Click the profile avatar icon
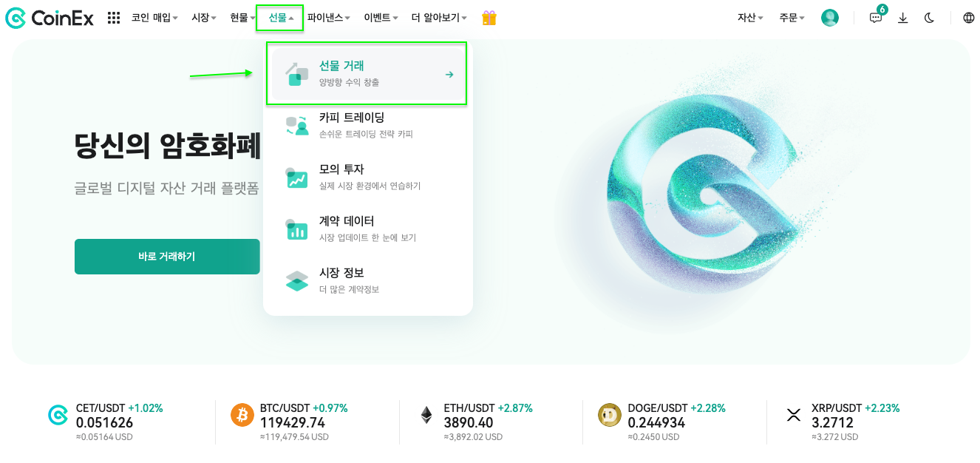The width and height of the screenshot is (980, 463). (x=829, y=18)
